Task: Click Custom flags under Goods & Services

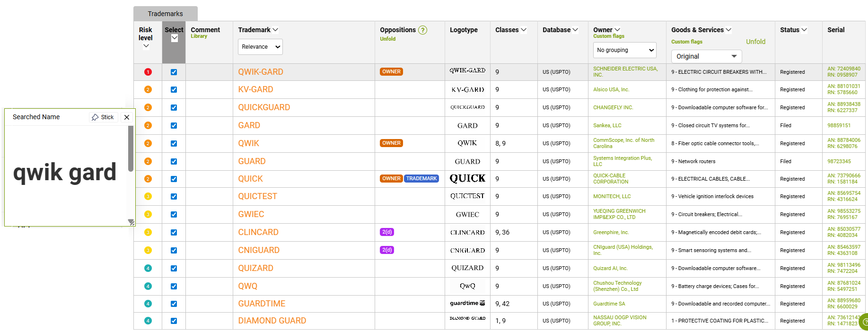Action: pos(686,42)
